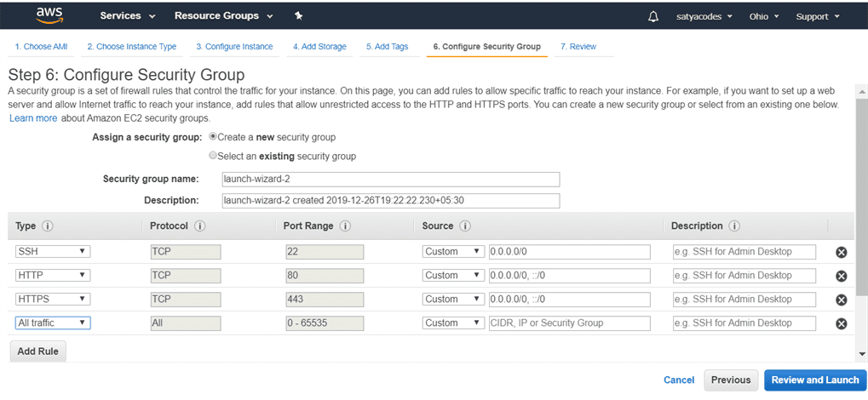Image resolution: width=868 pixels, height=400 pixels.
Task: Open the Services menu
Action: click(128, 16)
